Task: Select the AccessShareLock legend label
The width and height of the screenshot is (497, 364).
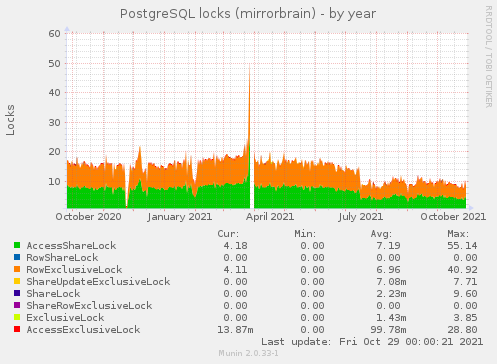Action: pos(71,246)
